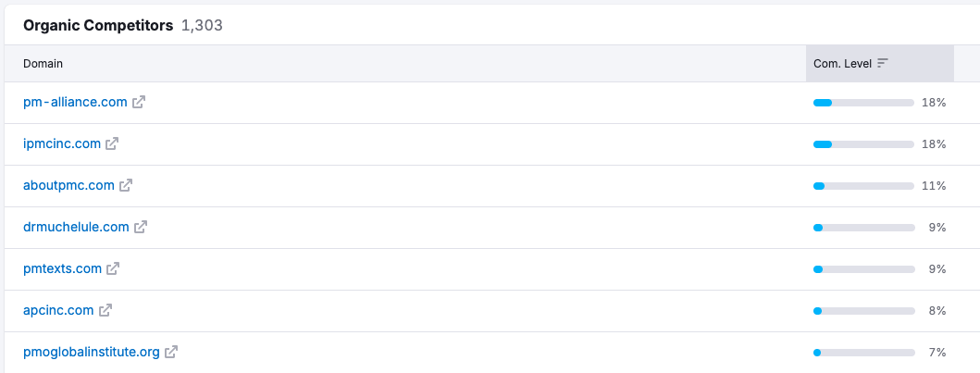Sort by the Com. Level column header
The width and height of the screenshot is (980, 373).
842,63
